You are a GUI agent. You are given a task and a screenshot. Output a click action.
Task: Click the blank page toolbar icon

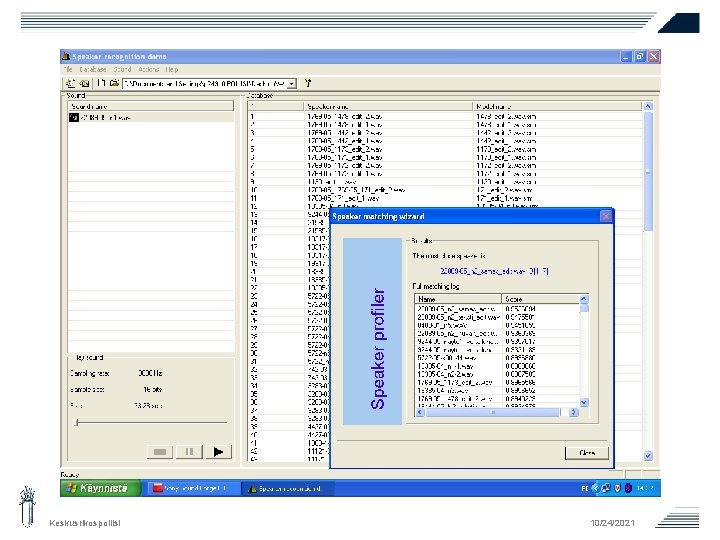tap(101, 83)
